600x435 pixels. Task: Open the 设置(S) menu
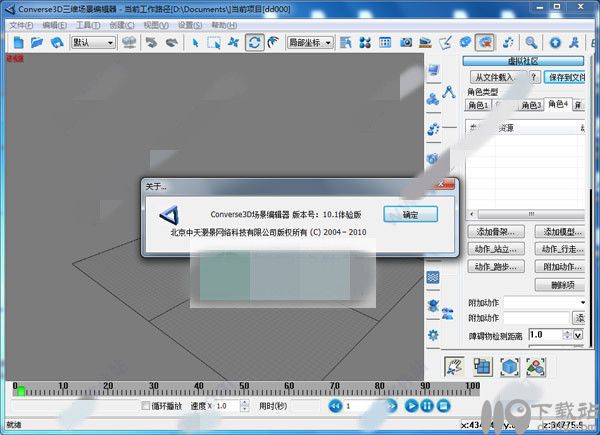[190, 25]
